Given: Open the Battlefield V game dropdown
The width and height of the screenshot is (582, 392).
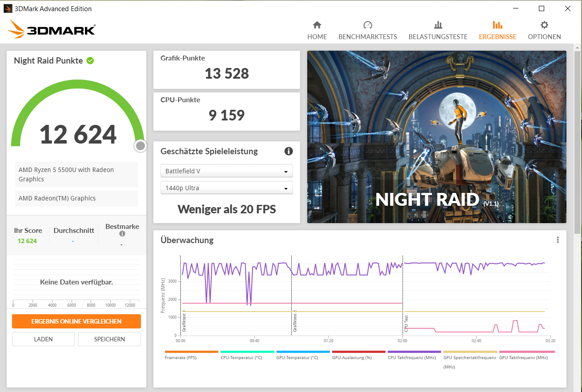Looking at the screenshot, I should 227,171.
